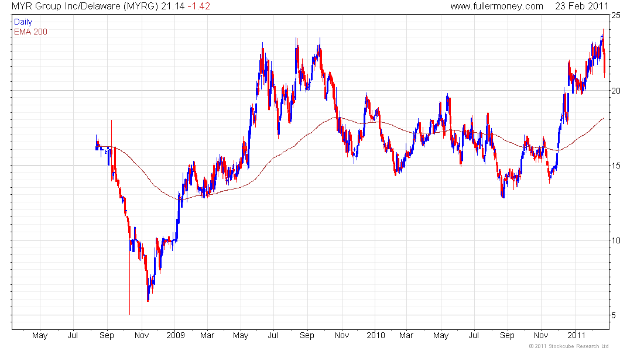Click the 15 value on price axis
Image resolution: width=644 pixels, height=351 pixels.
coord(616,166)
